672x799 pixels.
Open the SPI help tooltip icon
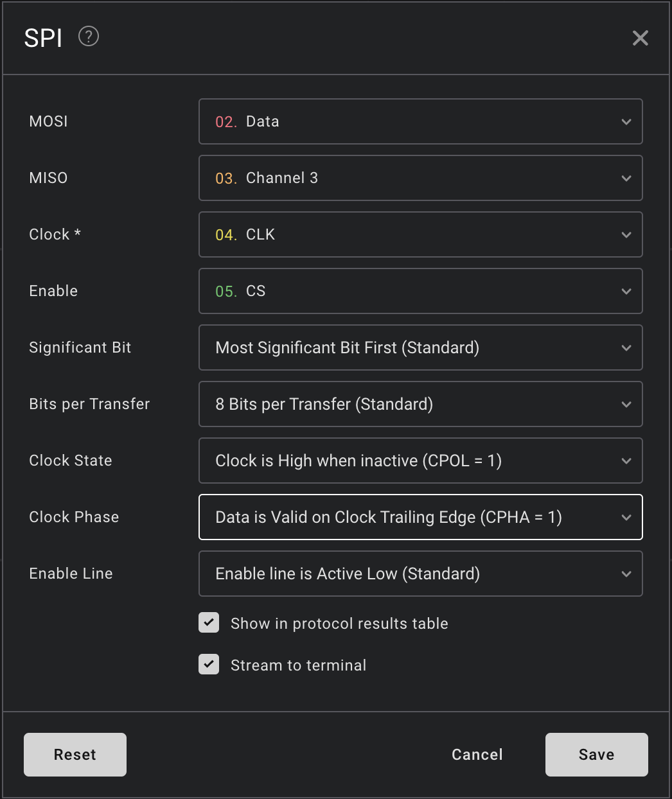point(88,37)
